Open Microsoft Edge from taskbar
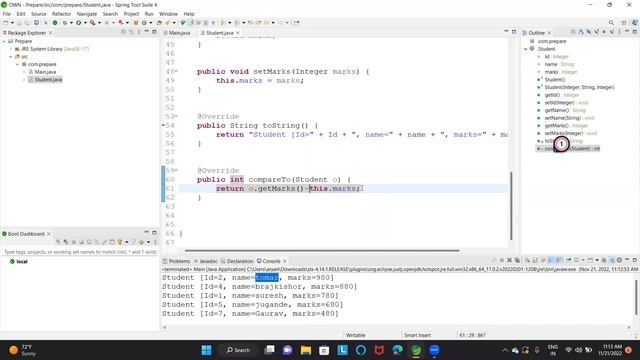Viewport: 640px width, 360px height. [398, 350]
